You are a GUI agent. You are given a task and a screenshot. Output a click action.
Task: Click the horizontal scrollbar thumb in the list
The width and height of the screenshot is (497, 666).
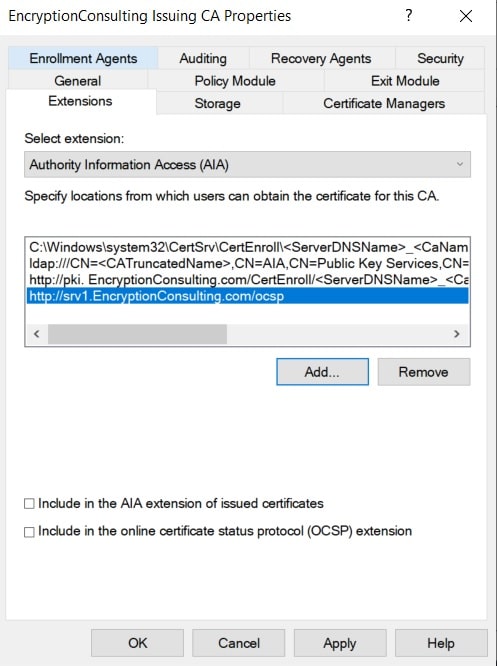[137, 334]
